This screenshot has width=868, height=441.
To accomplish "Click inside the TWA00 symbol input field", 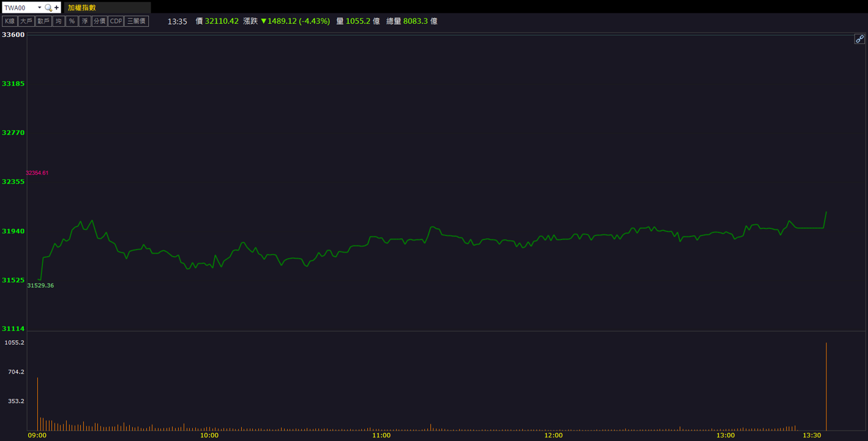I will 19,8.
